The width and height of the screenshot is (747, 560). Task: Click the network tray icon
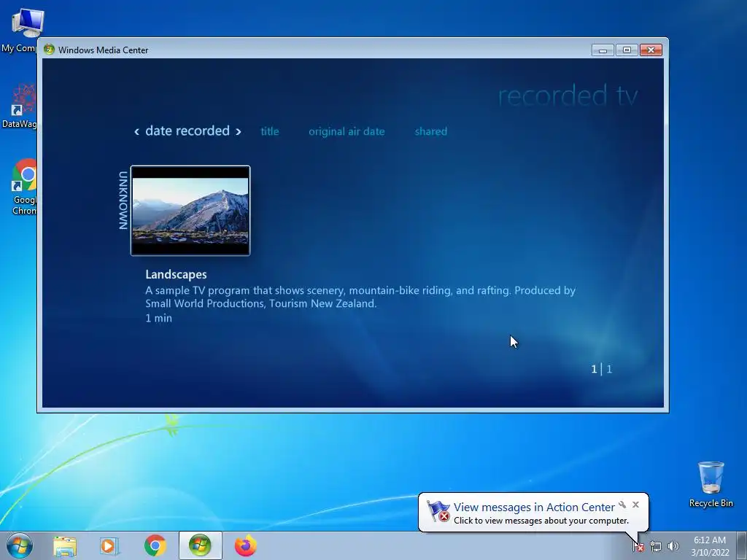click(656, 546)
